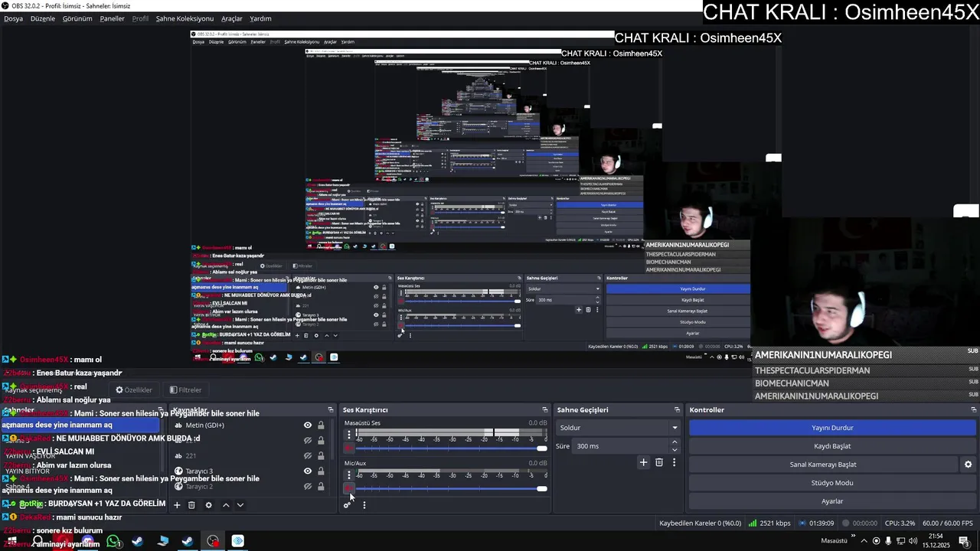The width and height of the screenshot is (980, 551).
Task: Hide the Tarayıcı 3 source
Action: tap(308, 471)
